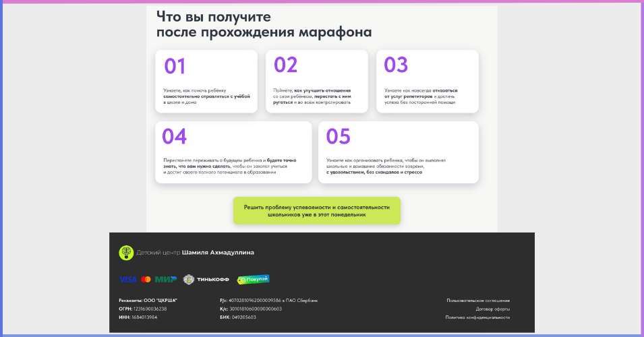Open Политика конфиденциальности link

[x=477, y=317]
